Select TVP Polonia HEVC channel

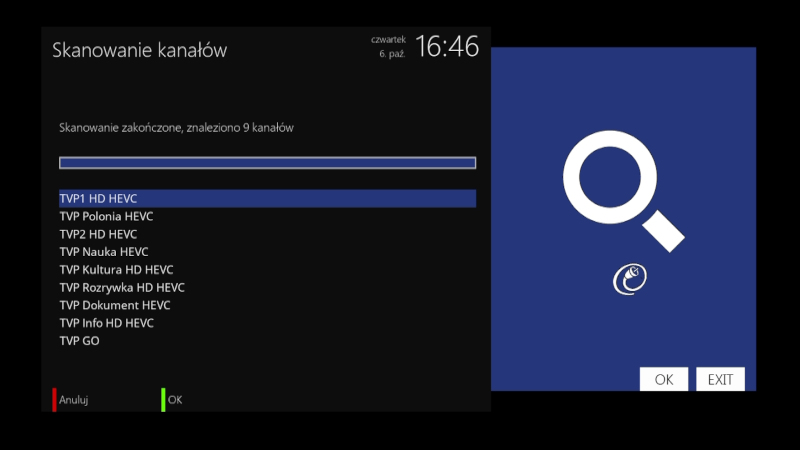(x=267, y=216)
